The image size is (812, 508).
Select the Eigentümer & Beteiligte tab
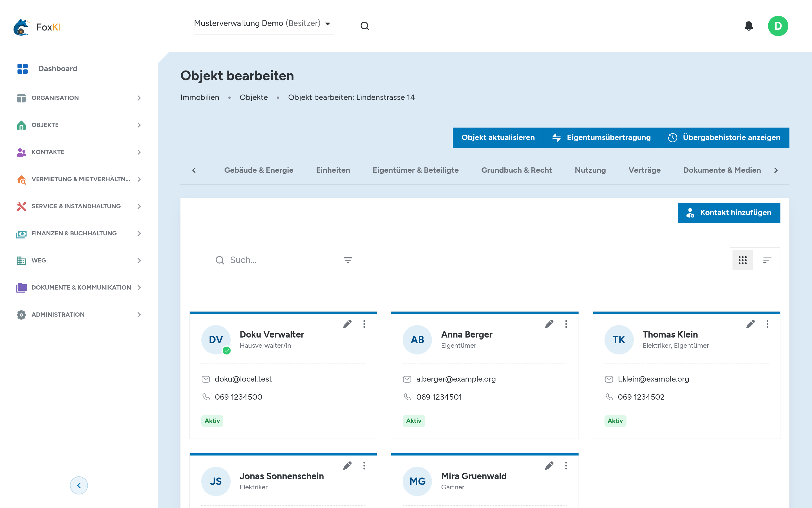(x=415, y=170)
